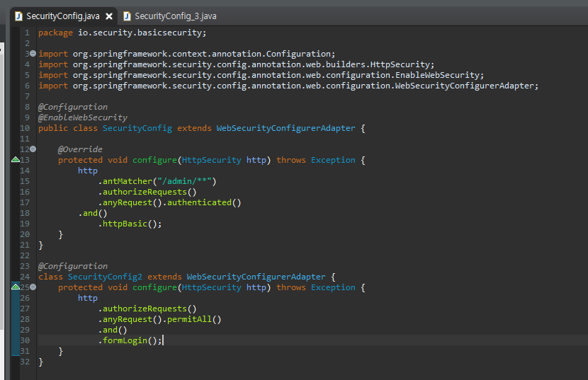
Task: Click the override marker at line 25
Action: (x=16, y=287)
